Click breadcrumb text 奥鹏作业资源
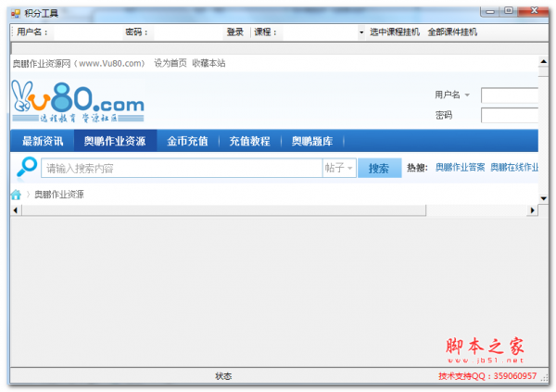 click(x=59, y=195)
